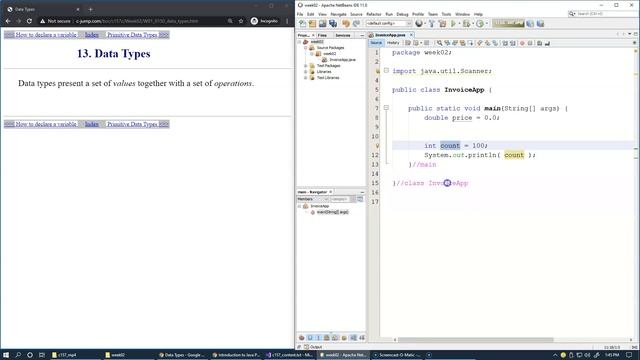This screenshot has width=640, height=360.
Task: Open the Source menu in NetBeans
Action: (356, 14)
